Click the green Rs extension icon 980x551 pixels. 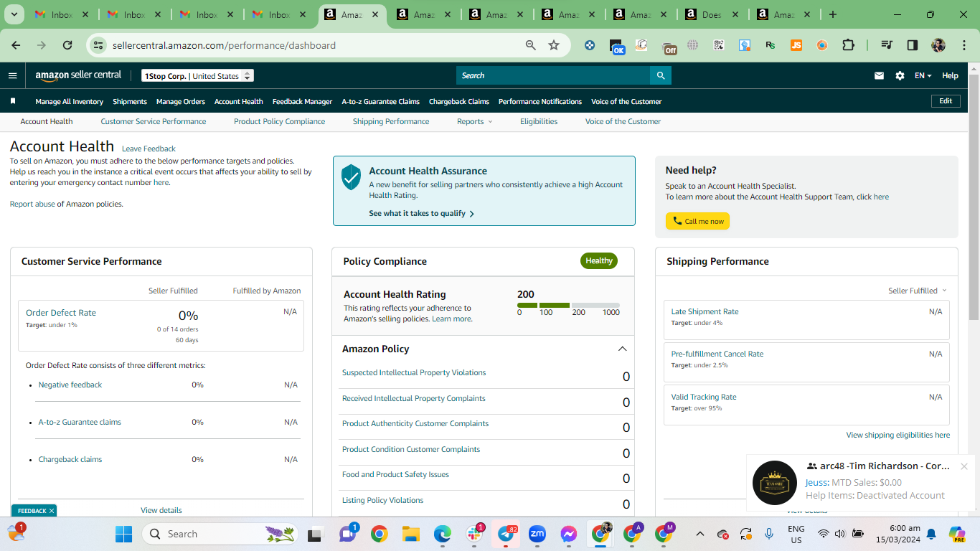771,45
